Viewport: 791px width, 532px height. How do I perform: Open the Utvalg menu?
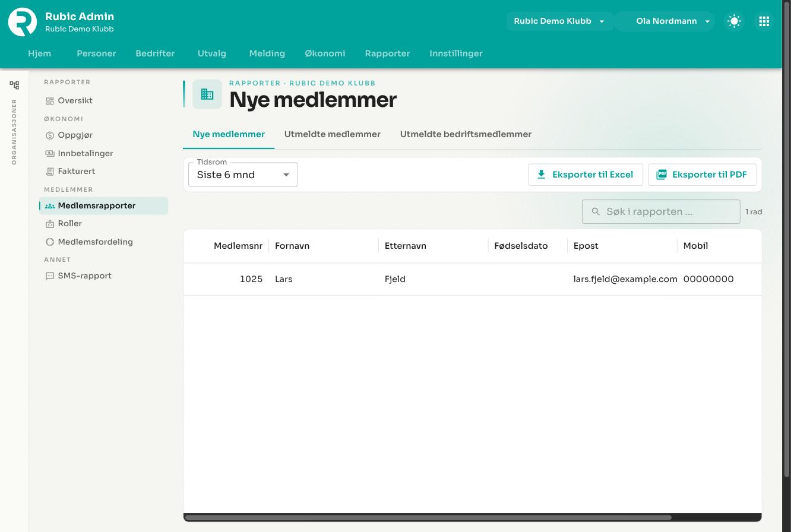[212, 53]
